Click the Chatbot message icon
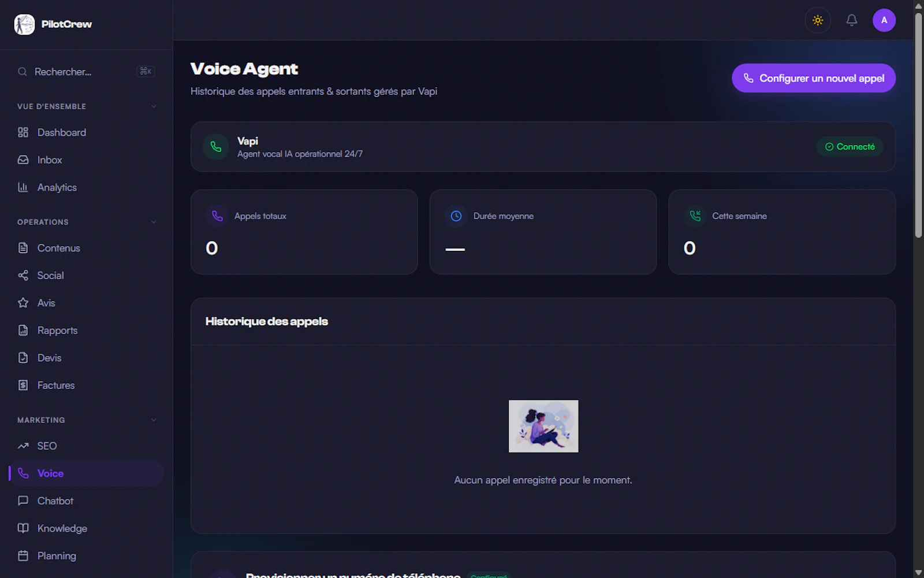This screenshot has width=924, height=578. point(23,501)
